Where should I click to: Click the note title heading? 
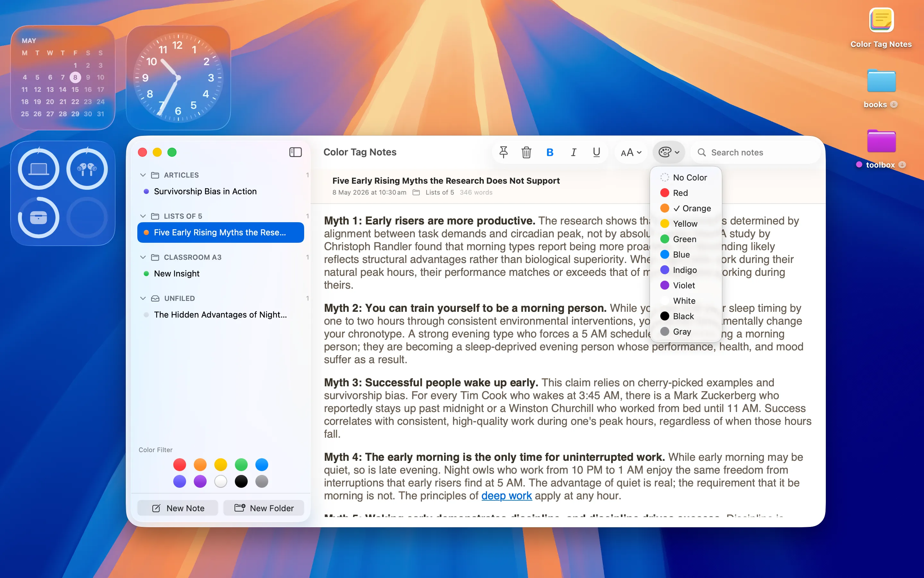tap(446, 180)
